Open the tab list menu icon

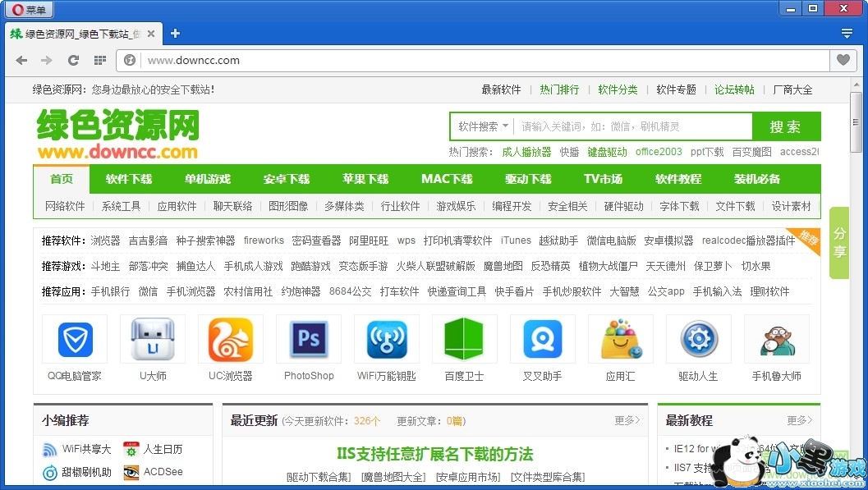(x=847, y=34)
